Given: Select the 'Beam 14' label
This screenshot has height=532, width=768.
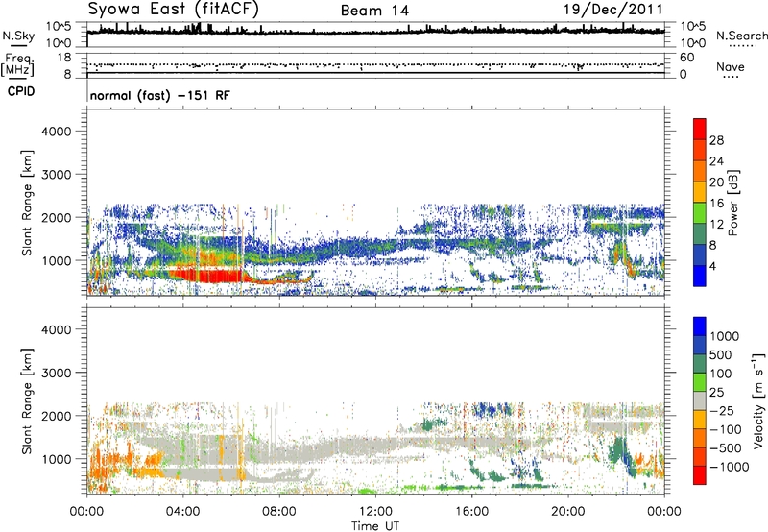Looking at the screenshot, I should tap(374, 11).
